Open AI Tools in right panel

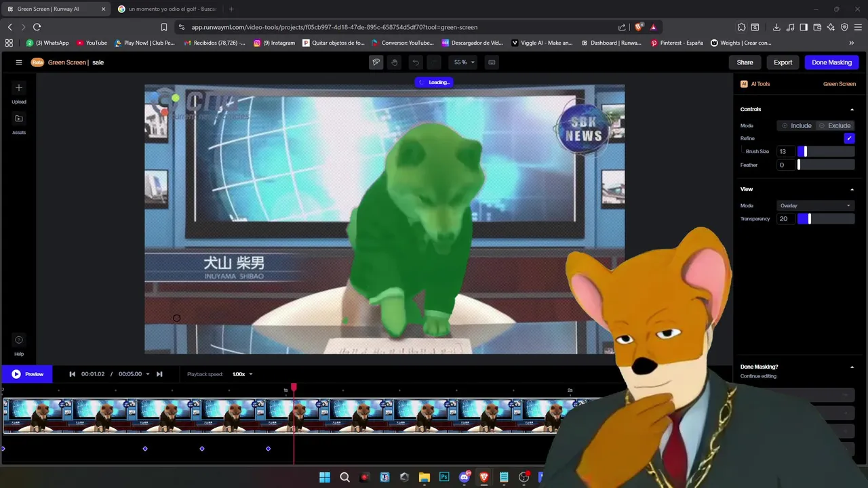(x=755, y=84)
